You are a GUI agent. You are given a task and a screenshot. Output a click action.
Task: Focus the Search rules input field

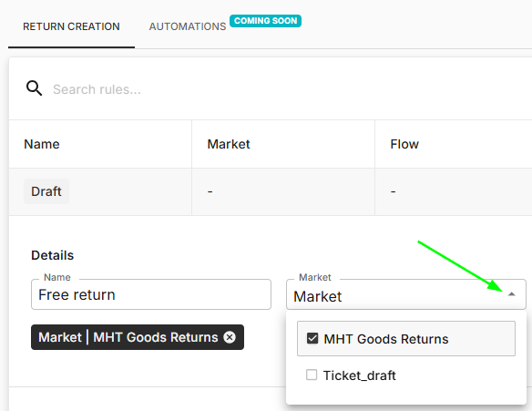tap(97, 89)
